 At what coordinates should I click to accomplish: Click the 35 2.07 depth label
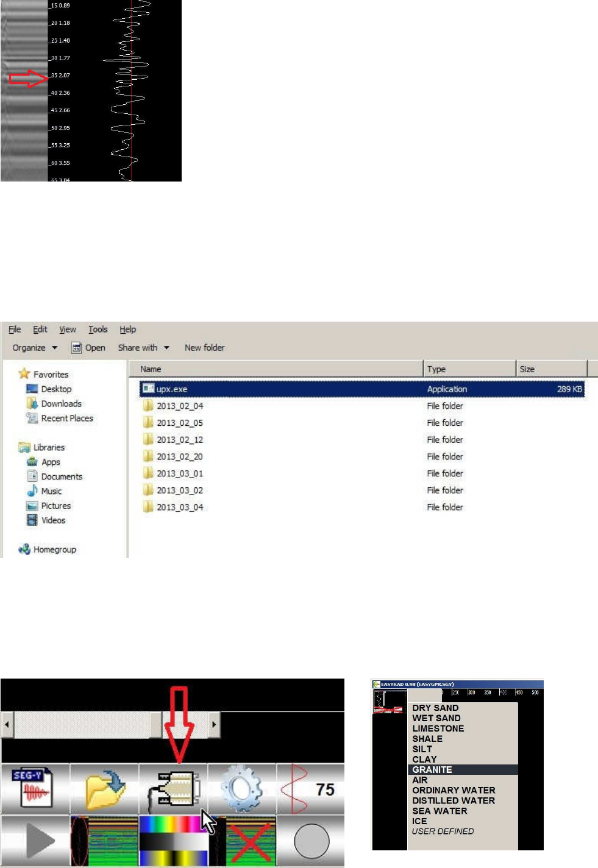(x=60, y=76)
